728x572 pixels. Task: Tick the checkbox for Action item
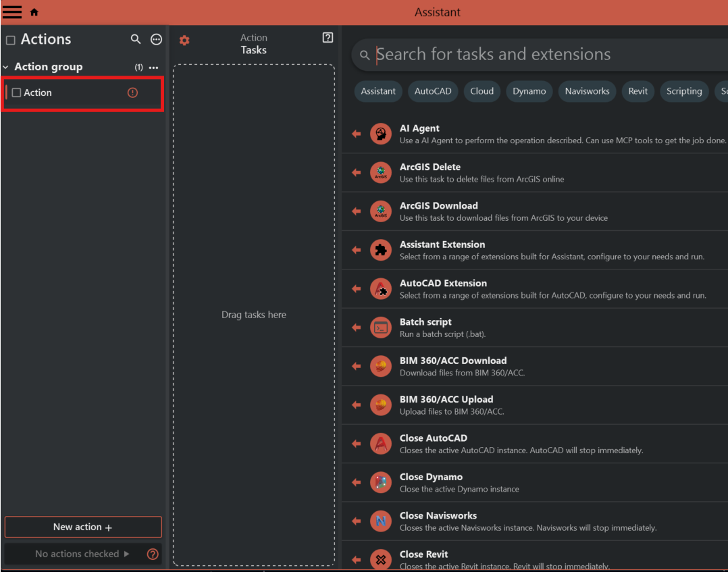17,93
